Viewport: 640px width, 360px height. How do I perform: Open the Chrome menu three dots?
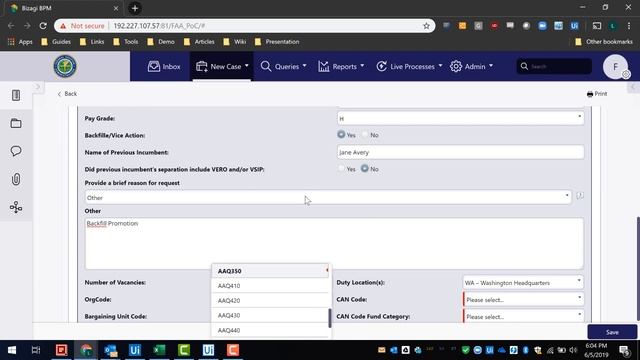(x=629, y=26)
